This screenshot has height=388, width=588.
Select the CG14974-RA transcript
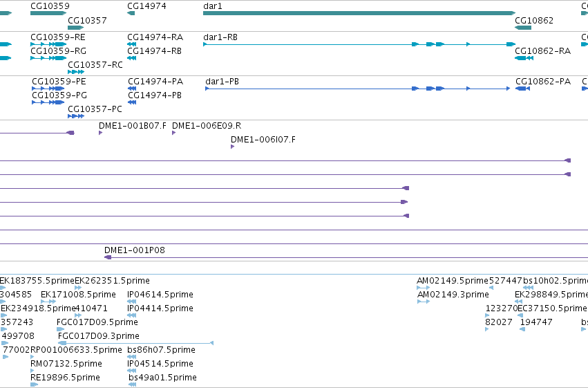131,44
